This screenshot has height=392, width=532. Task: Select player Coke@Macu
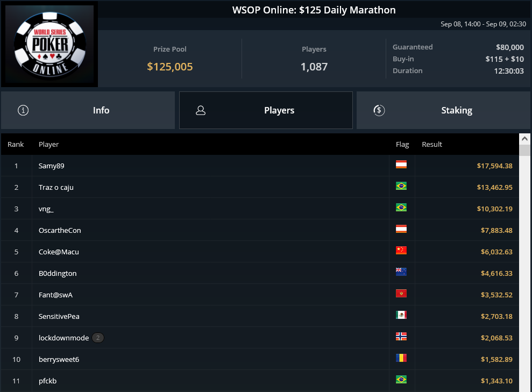(x=59, y=252)
